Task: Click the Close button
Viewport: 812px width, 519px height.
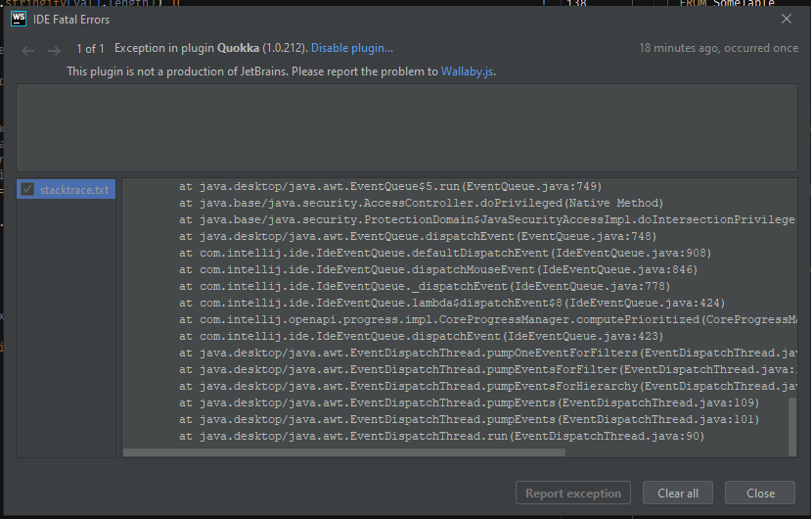Action: pyautogui.click(x=760, y=494)
